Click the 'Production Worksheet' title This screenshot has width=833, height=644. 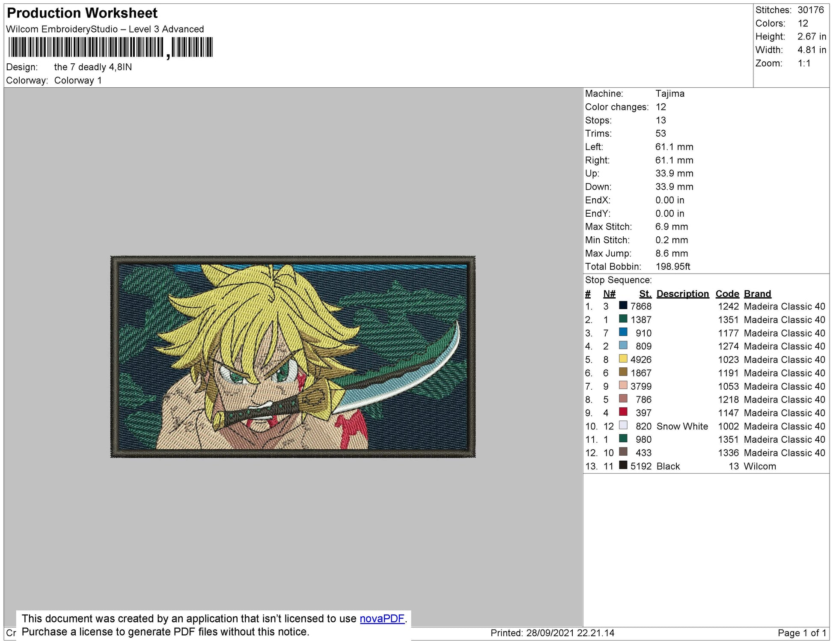coord(82,13)
